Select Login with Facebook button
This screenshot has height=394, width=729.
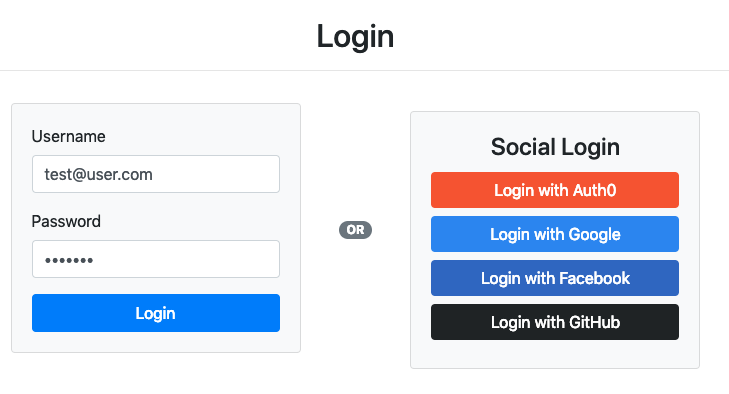pyautogui.click(x=555, y=278)
